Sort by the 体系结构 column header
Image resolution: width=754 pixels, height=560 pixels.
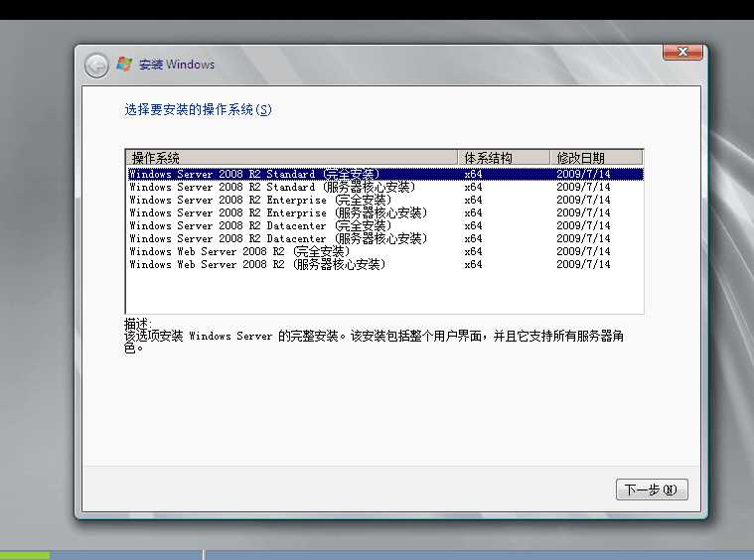[504, 158]
